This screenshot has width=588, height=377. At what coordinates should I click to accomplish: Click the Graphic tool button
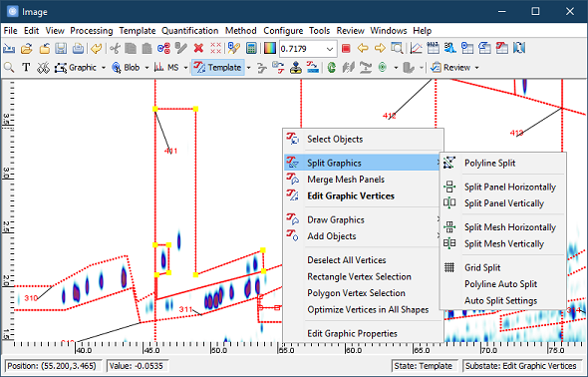(76, 68)
